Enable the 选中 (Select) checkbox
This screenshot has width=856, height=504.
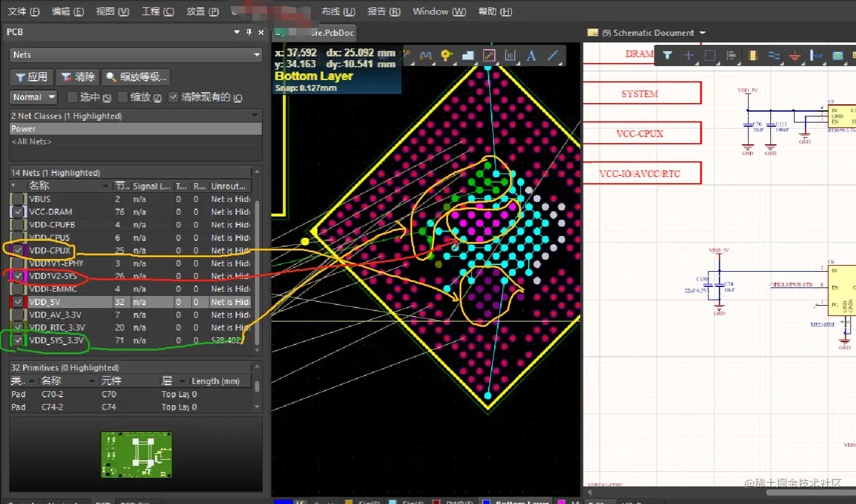(72, 97)
